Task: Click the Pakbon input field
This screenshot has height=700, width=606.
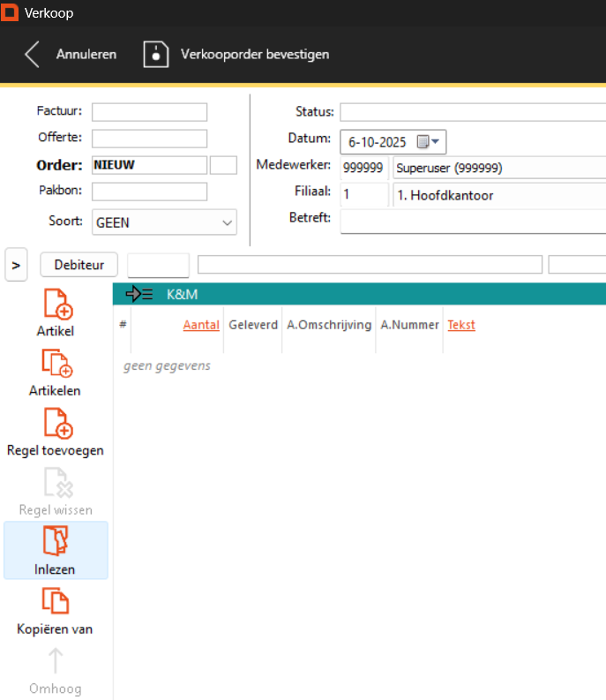Action: pos(149,192)
